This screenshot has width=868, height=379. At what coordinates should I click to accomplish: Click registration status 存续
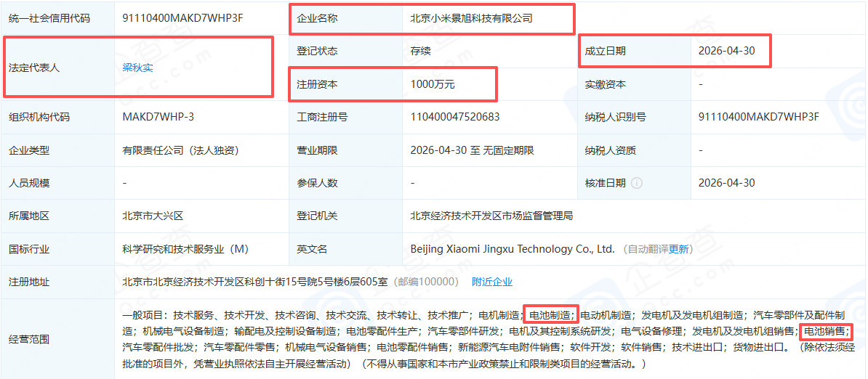pos(420,52)
